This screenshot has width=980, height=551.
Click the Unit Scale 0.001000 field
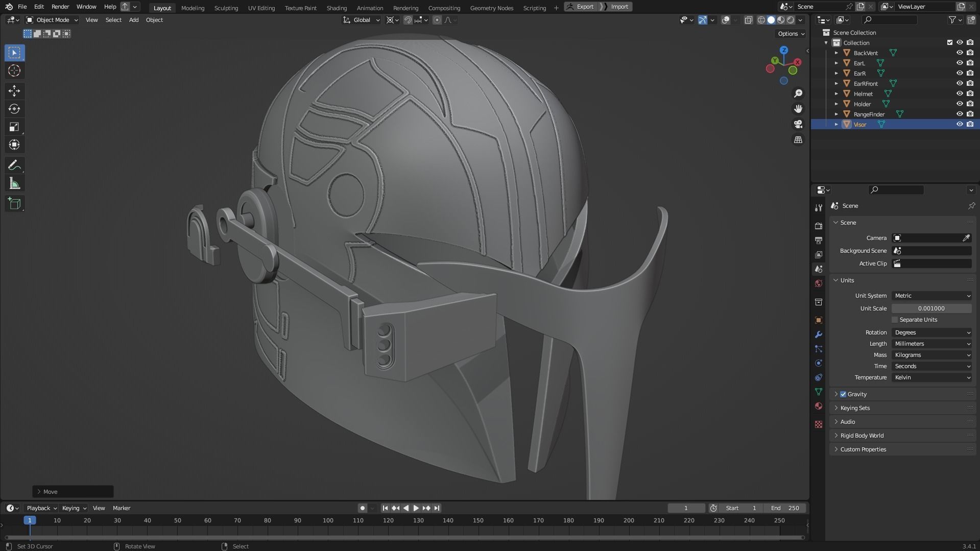(x=931, y=308)
